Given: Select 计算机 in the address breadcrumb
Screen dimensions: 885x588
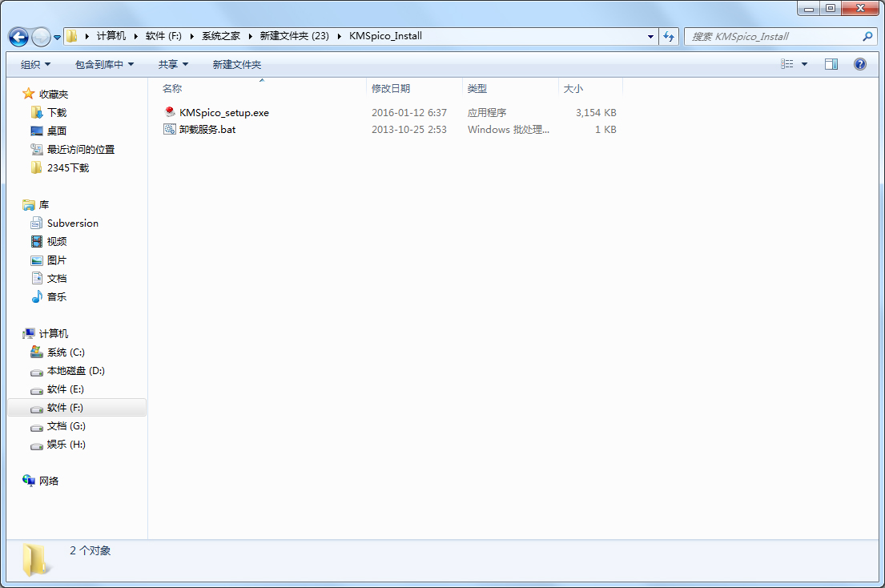Looking at the screenshot, I should 111,36.
